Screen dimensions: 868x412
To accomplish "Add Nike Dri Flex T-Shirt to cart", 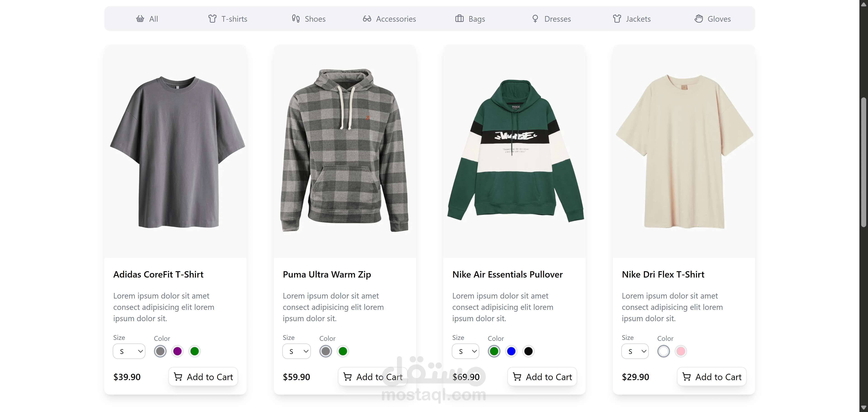I will click(712, 377).
